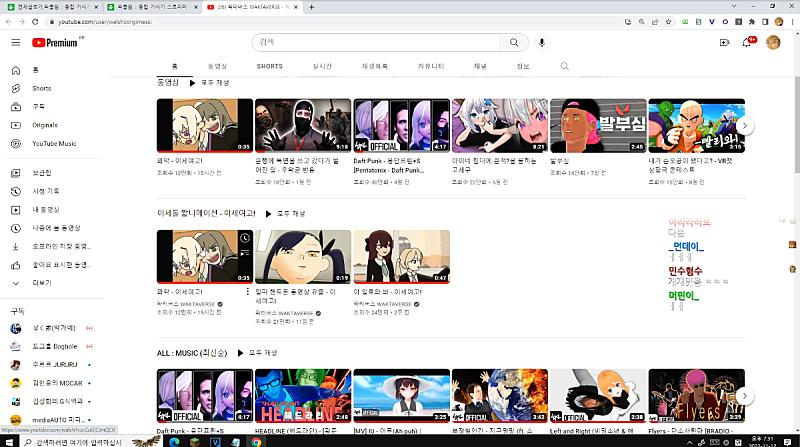Open the HEADLINE music video thumbnail
800x447 pixels.
pos(303,396)
